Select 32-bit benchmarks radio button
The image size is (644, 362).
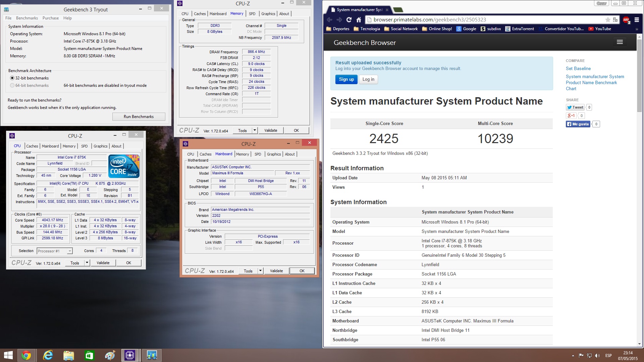[x=12, y=78]
